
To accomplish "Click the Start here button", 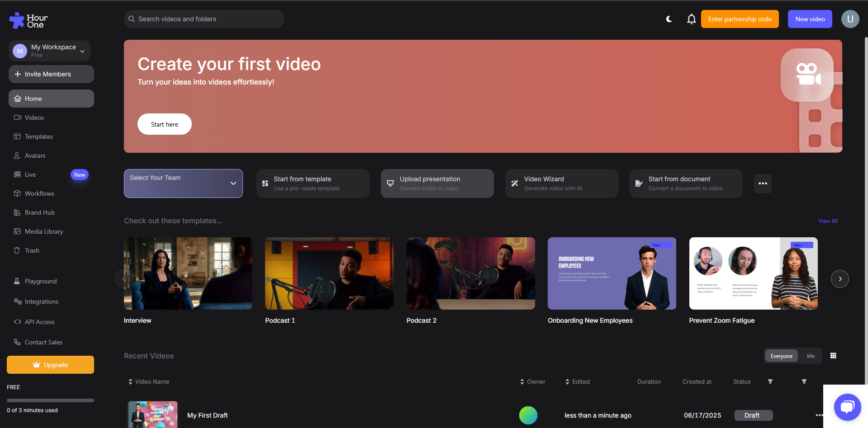I will point(164,124).
